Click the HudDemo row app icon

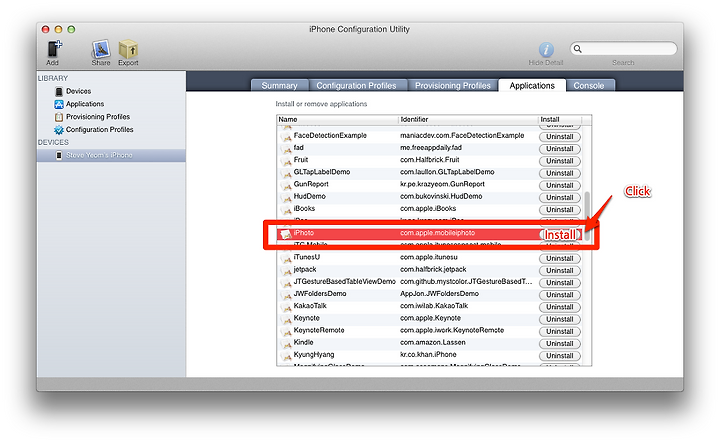287,197
